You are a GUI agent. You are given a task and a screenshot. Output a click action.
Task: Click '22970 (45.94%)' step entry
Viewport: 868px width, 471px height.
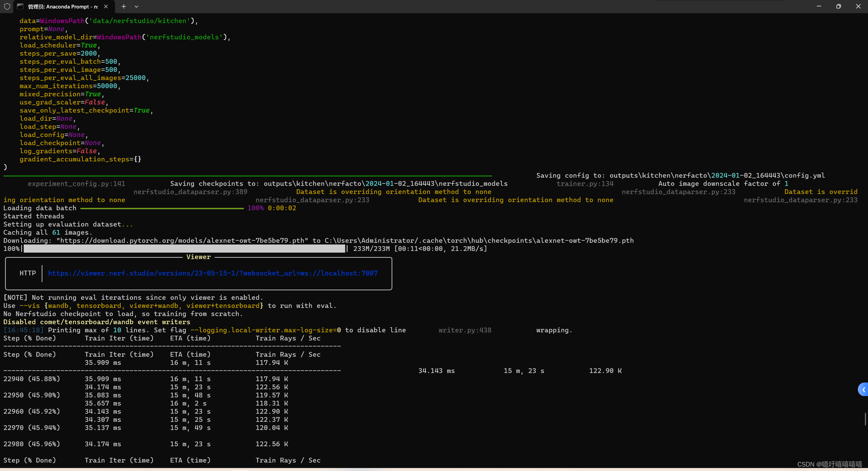tap(32, 428)
